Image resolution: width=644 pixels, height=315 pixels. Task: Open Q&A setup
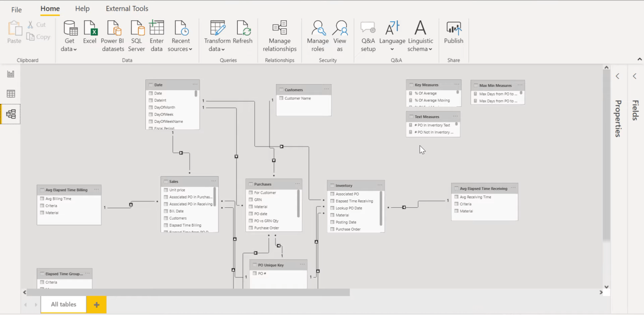click(x=368, y=36)
